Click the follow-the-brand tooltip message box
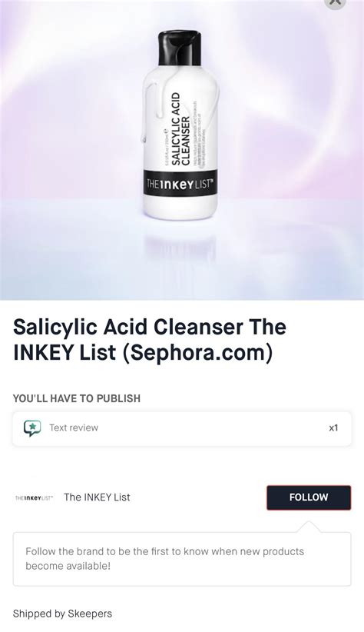 [182, 559]
